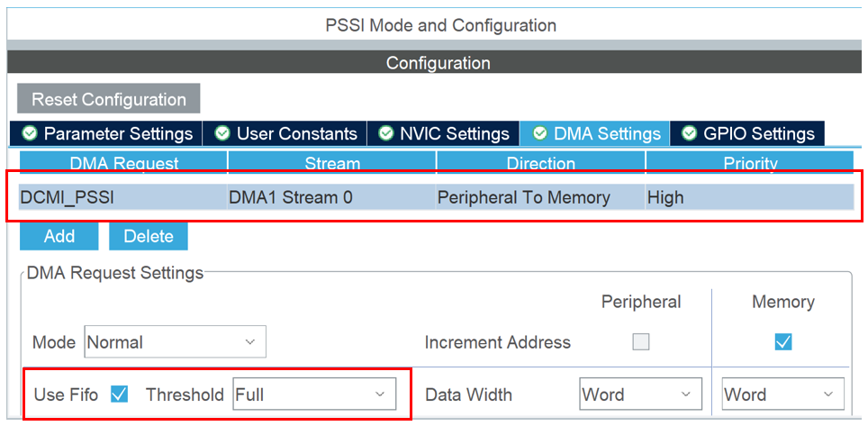Open the Mode dropdown showing Normal
868x426 pixels.
pyautogui.click(x=176, y=342)
